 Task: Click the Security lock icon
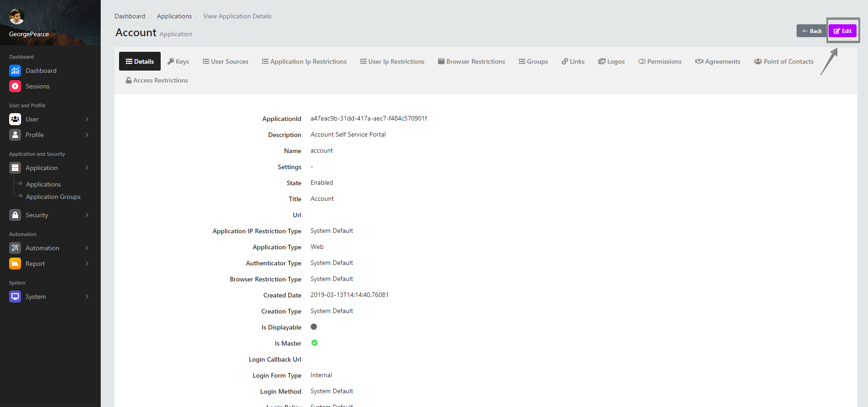[x=15, y=215]
